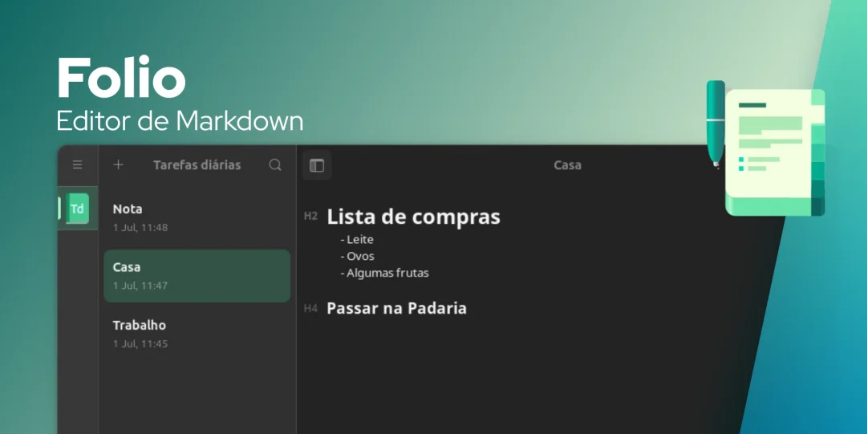Toggle the sidebar panel icon
The image size is (868, 434).
(317, 165)
